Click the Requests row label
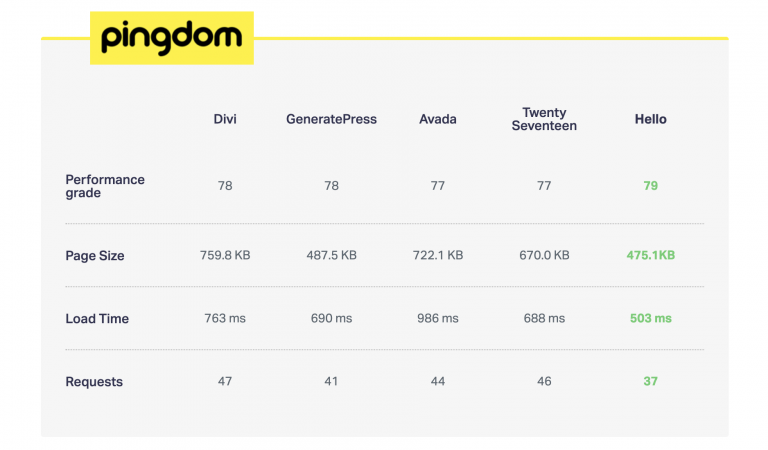768x450 pixels. point(94,382)
